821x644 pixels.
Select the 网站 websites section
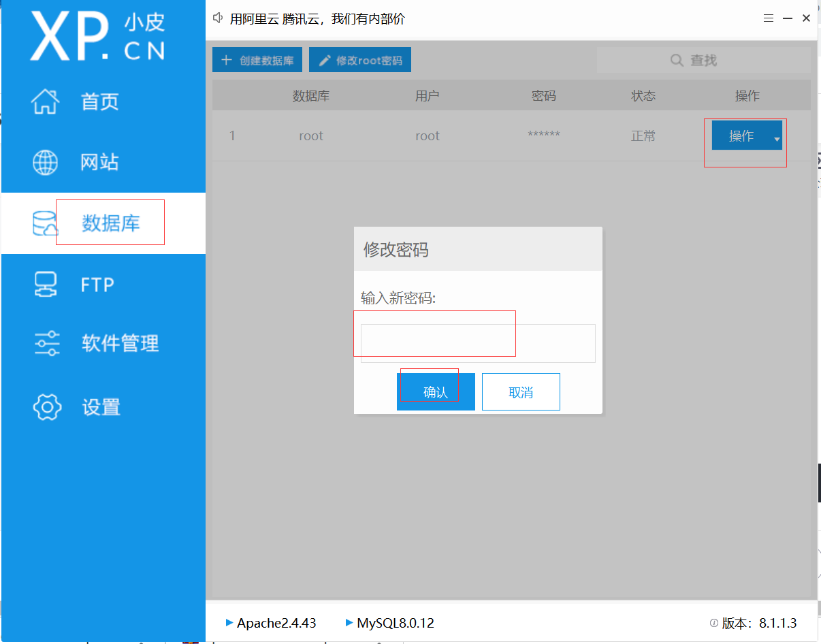pos(99,162)
